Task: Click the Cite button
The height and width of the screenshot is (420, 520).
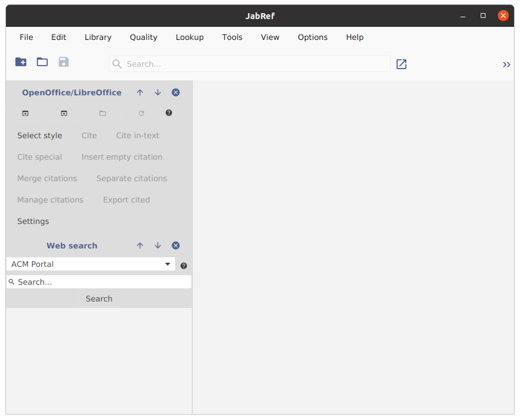Action: tap(89, 136)
